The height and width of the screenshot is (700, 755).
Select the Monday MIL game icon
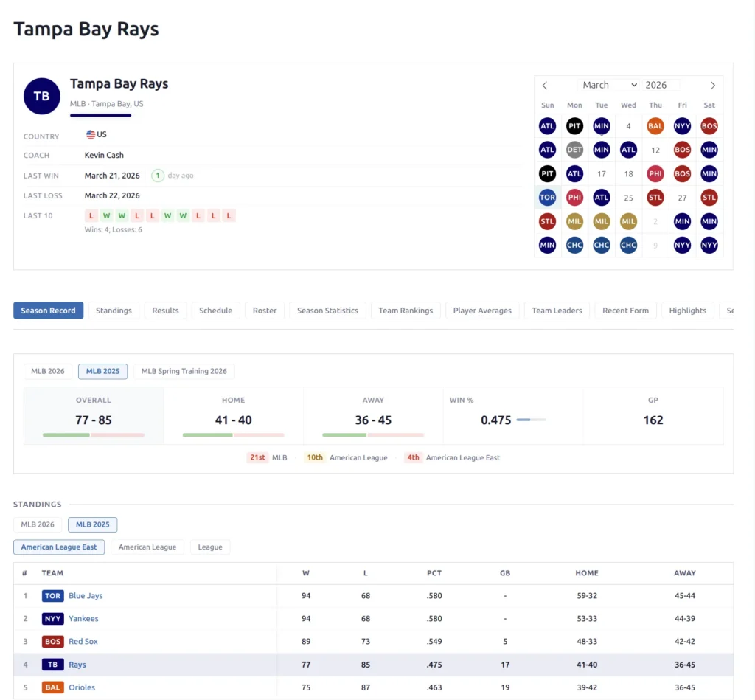(574, 221)
